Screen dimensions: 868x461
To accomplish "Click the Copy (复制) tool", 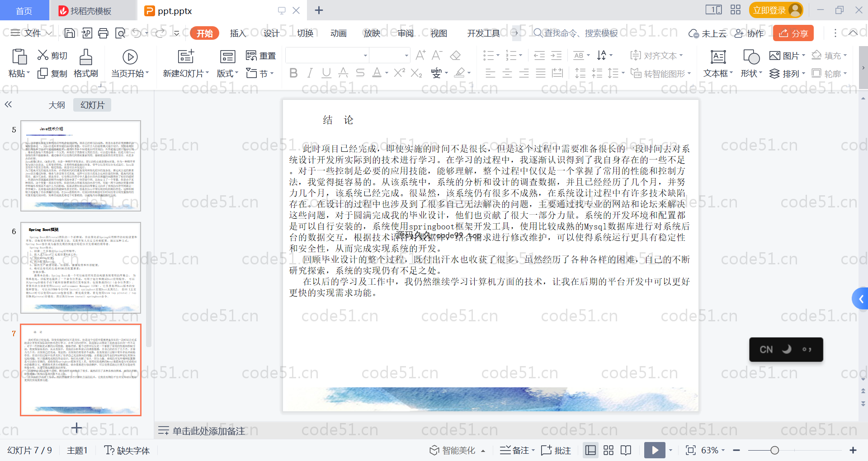I will [52, 73].
